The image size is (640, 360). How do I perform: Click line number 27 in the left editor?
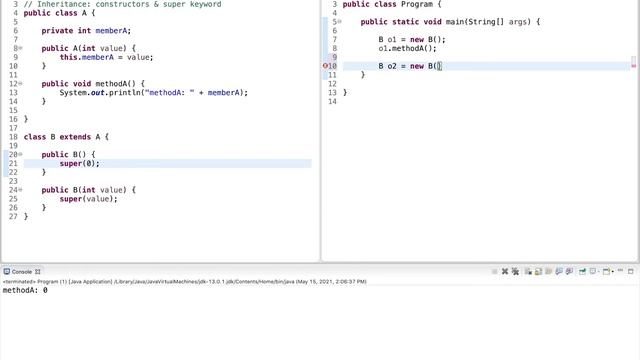point(13,216)
